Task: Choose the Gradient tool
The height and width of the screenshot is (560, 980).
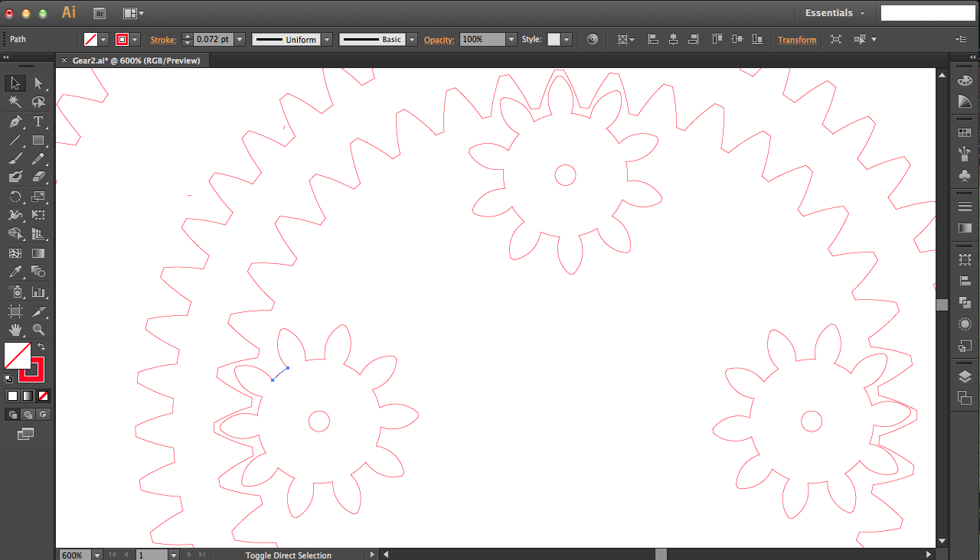Action: [38, 253]
